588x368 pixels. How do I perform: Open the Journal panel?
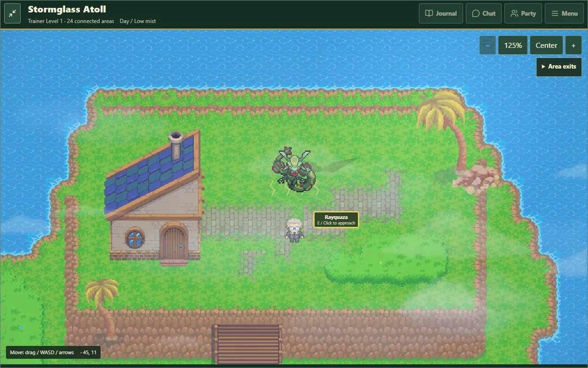pos(441,13)
